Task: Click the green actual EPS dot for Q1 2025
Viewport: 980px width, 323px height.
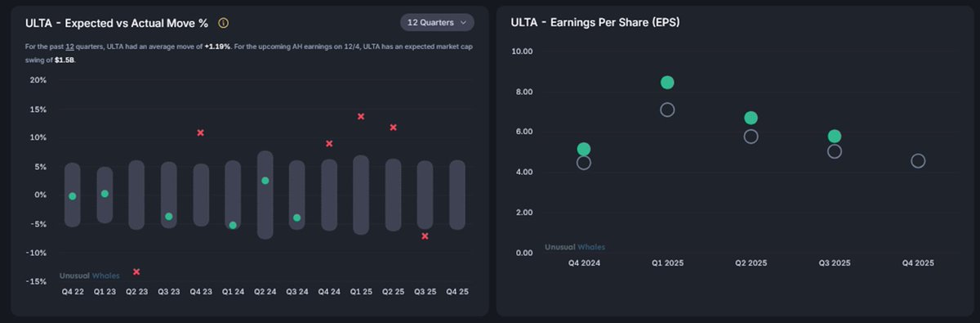Action: point(667,83)
